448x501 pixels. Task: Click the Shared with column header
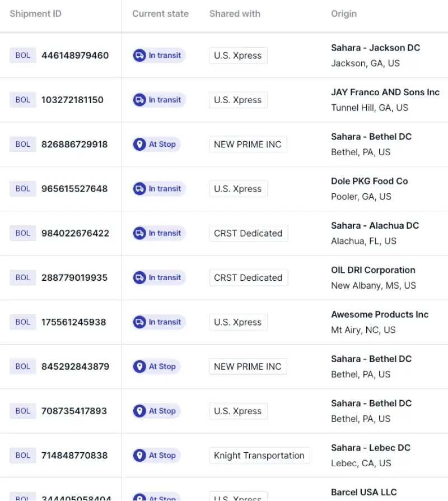(235, 14)
